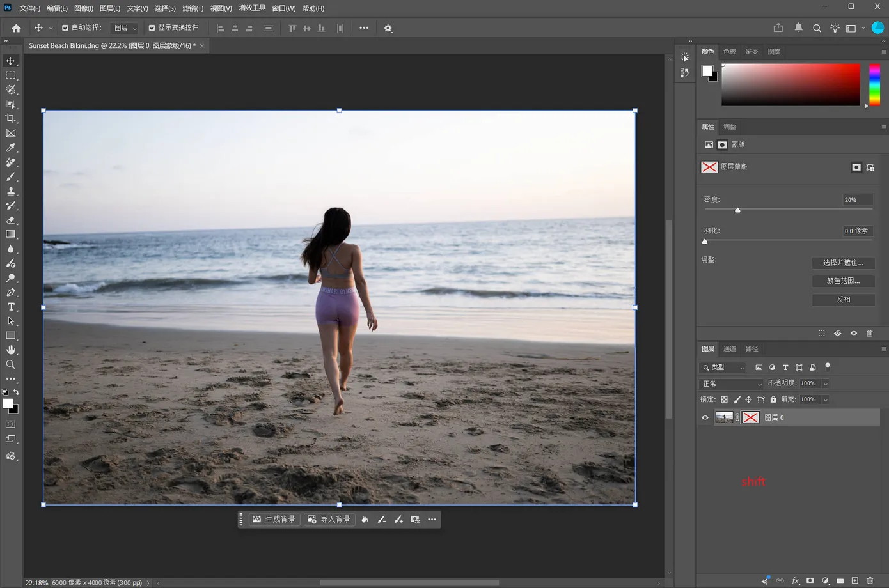Click the Share icon in top right
The image size is (889, 588).
pos(778,28)
